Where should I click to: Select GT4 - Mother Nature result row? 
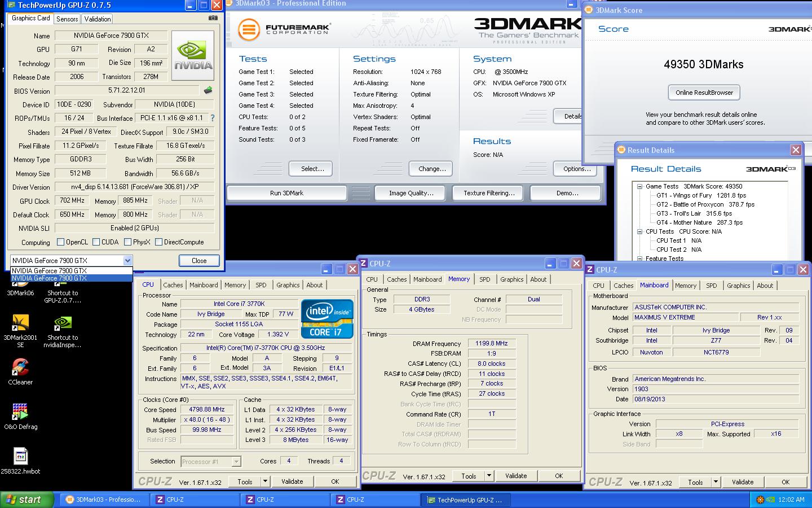[x=699, y=222]
